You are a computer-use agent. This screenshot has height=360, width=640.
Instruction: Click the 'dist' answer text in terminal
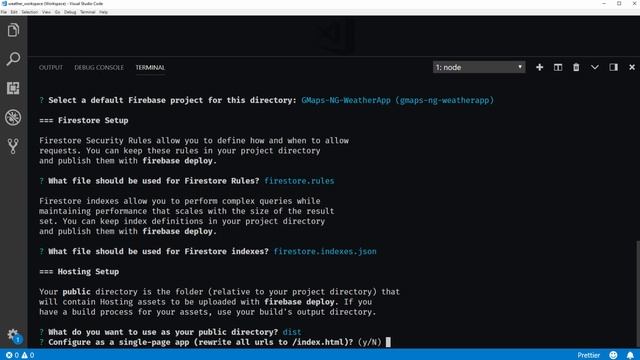292,332
